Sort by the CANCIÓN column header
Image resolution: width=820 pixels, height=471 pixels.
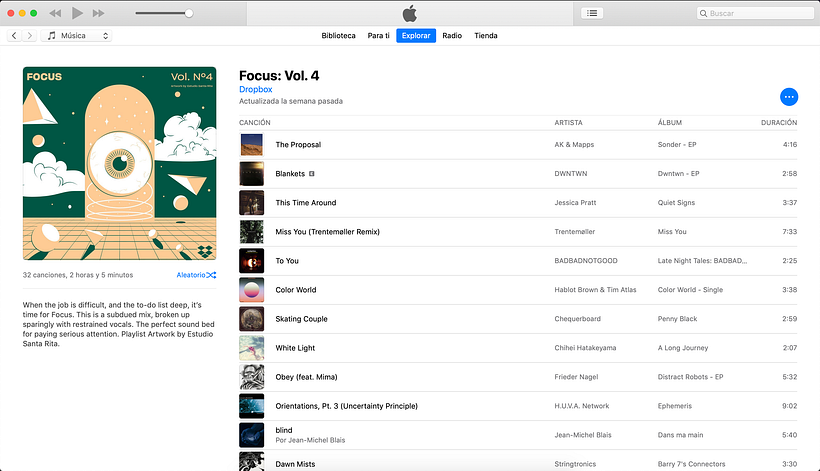255,122
